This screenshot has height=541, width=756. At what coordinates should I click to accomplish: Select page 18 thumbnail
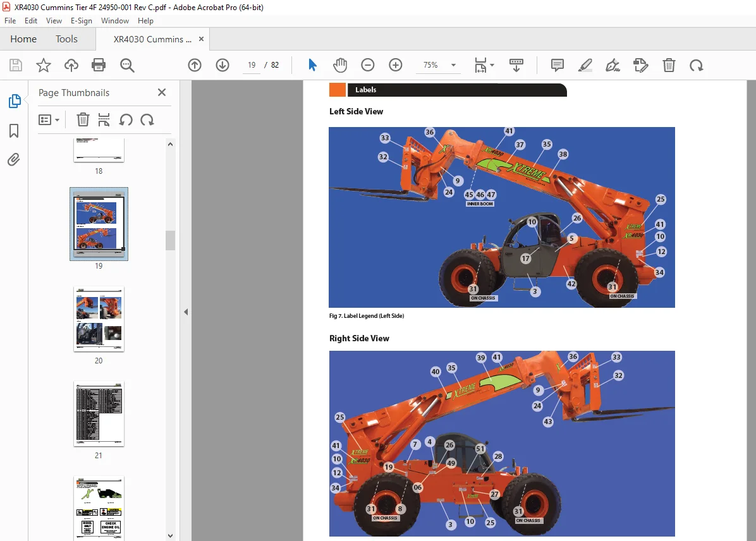click(x=99, y=150)
